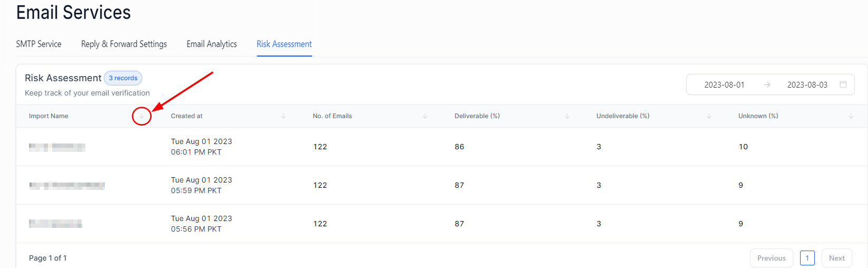Click the Next page button
The height and width of the screenshot is (268, 868).
click(836, 258)
